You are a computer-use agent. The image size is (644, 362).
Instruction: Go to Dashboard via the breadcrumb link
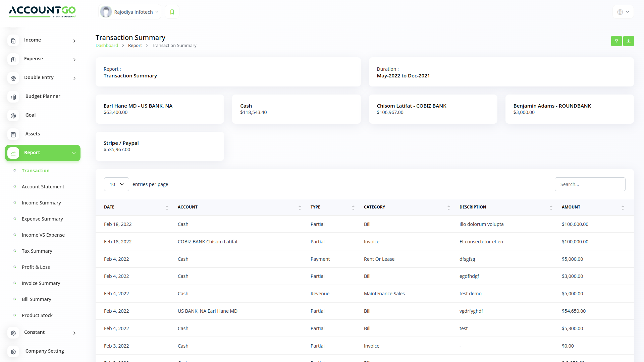click(107, 45)
